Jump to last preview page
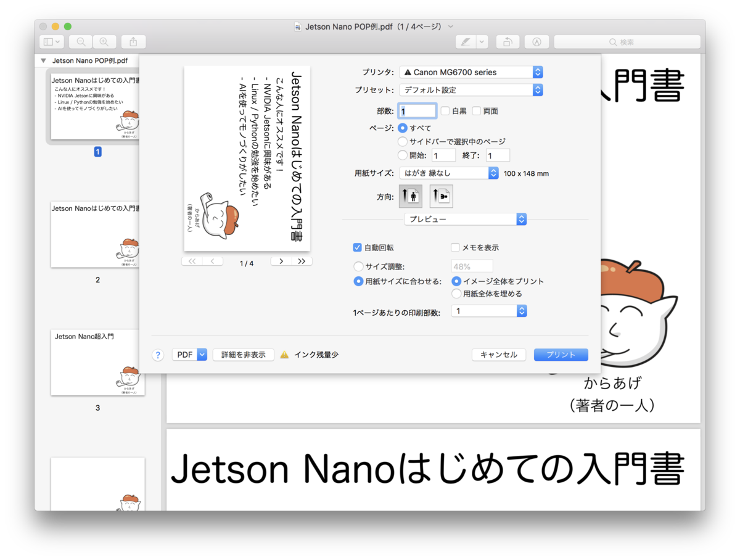The image size is (740, 560). pos(302,261)
